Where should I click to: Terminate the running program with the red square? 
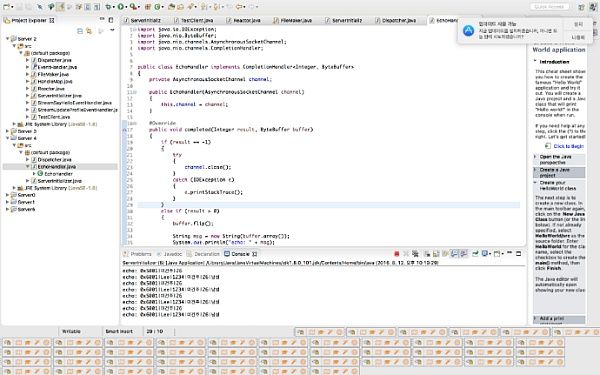(x=397, y=254)
